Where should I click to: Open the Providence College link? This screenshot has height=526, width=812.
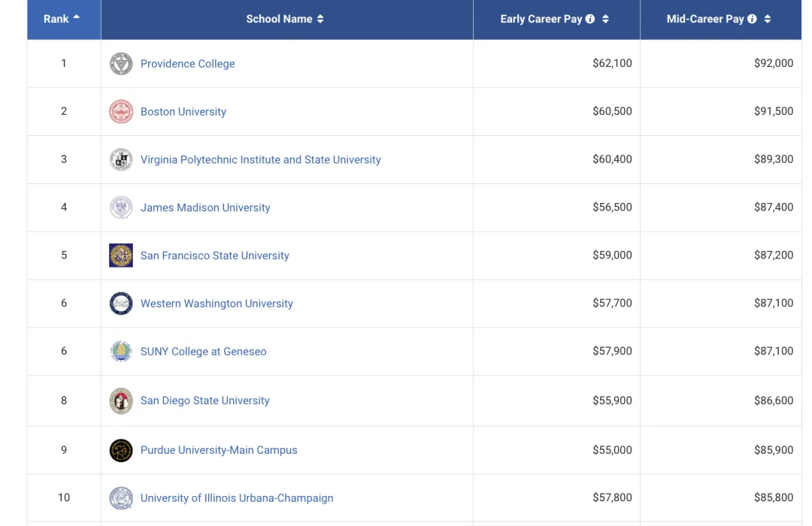point(187,64)
